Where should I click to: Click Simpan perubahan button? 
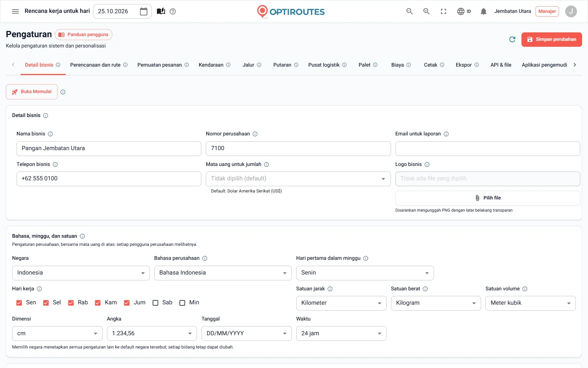(x=552, y=39)
